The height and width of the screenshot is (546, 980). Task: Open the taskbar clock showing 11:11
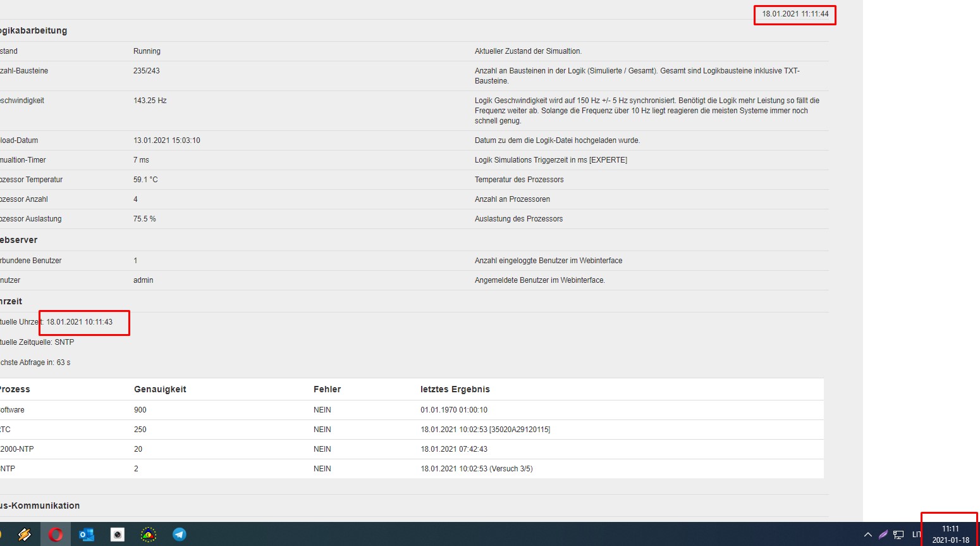[950, 534]
